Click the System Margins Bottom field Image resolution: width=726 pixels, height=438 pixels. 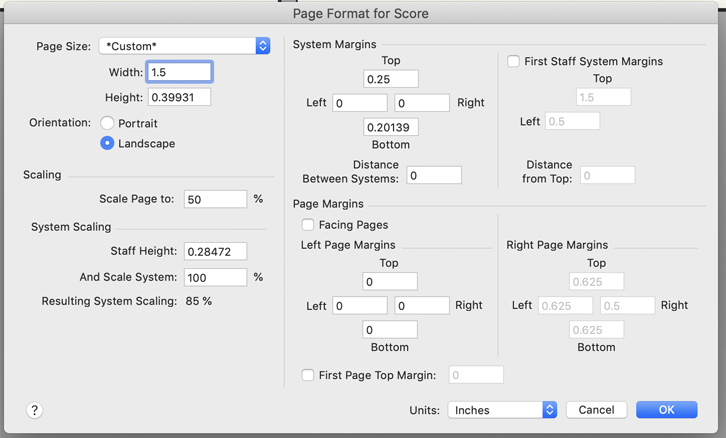tap(390, 127)
